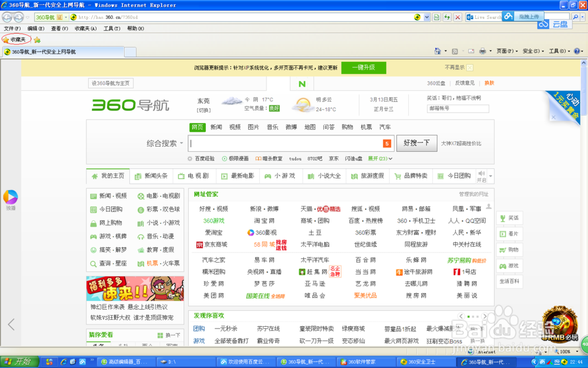Click the side 笑话 shortcut button

click(509, 218)
